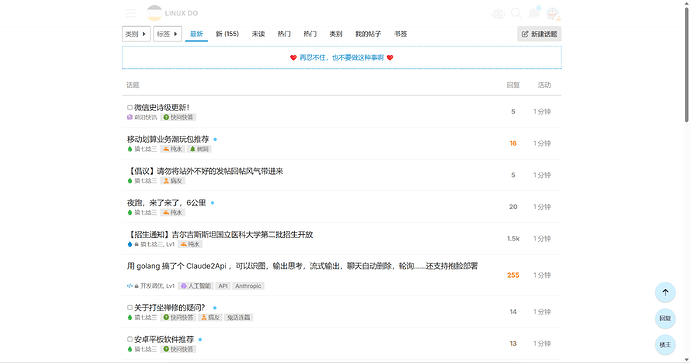This screenshot has height=363, width=690.
Task: Open the golang Claude2Api topic
Action: click(x=302, y=266)
